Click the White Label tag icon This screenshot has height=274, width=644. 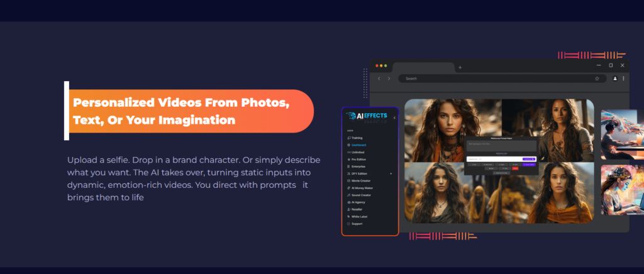(348, 217)
